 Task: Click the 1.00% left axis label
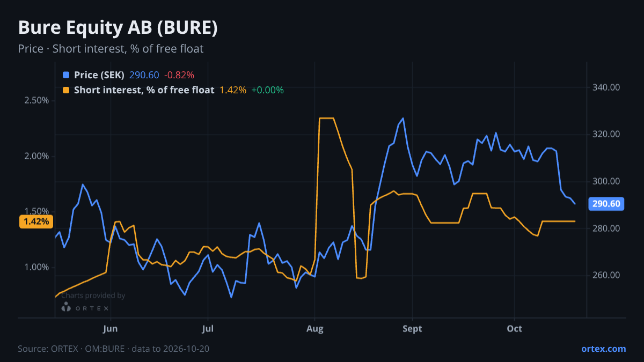(36, 267)
